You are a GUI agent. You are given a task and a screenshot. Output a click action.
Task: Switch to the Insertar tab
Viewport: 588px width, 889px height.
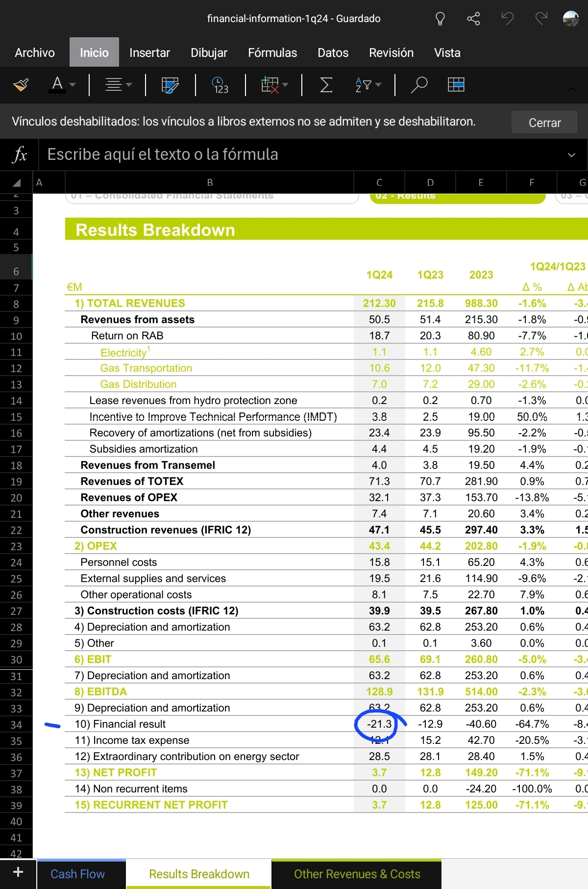pos(149,53)
